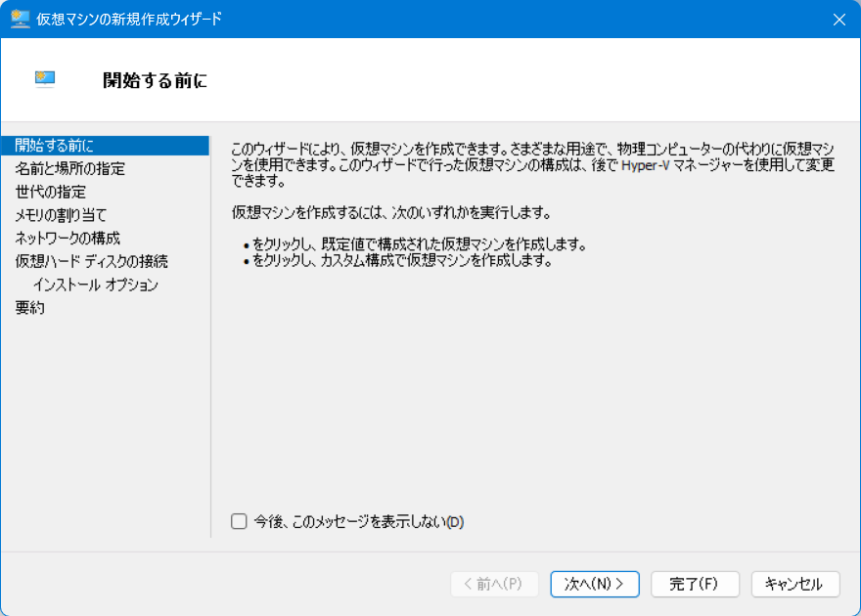Viewport: 861px width, 616px height.
Task: Open the 世代の指定 step
Action: click(x=50, y=192)
